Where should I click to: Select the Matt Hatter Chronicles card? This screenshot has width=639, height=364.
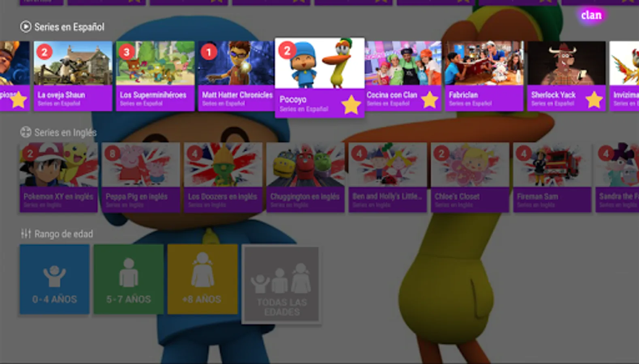coord(236,76)
